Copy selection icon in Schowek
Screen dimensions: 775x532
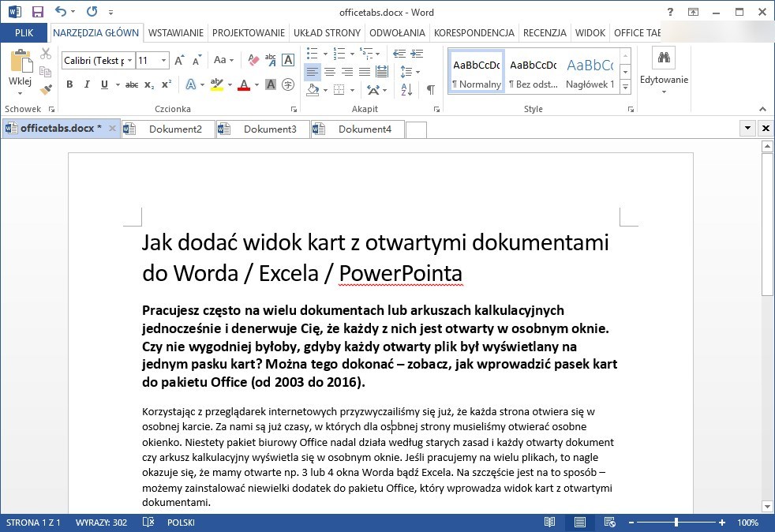[x=46, y=72]
